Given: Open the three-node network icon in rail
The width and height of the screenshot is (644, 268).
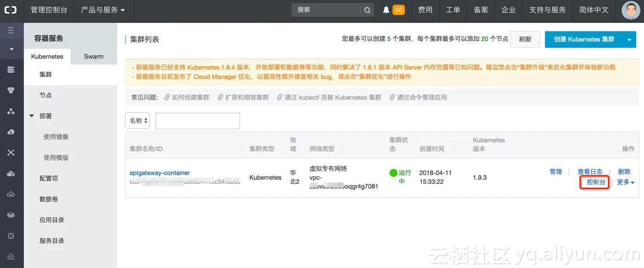Looking at the screenshot, I should [11, 111].
